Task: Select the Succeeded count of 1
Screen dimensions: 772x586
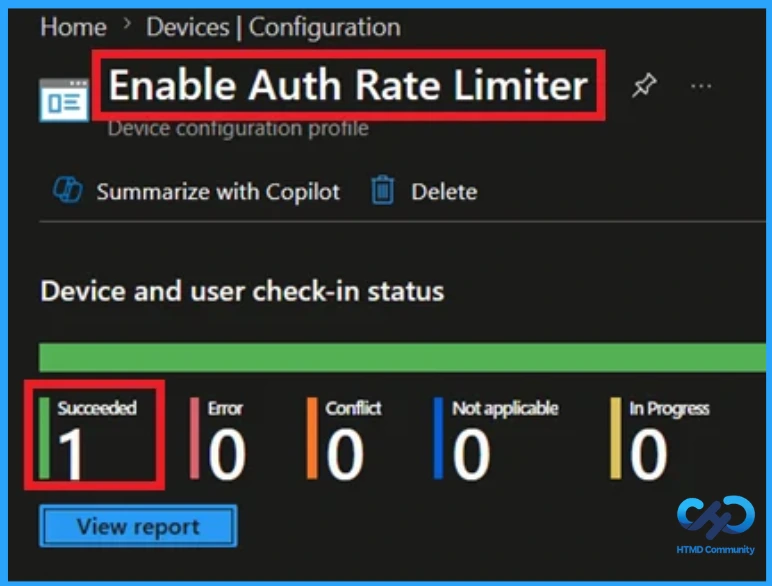Action: click(x=70, y=453)
